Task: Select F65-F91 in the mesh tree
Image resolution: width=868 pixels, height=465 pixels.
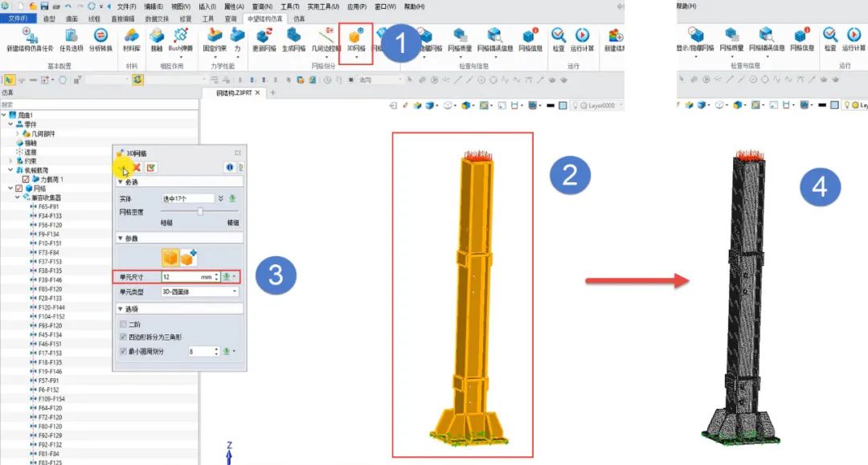Action: click(x=50, y=206)
